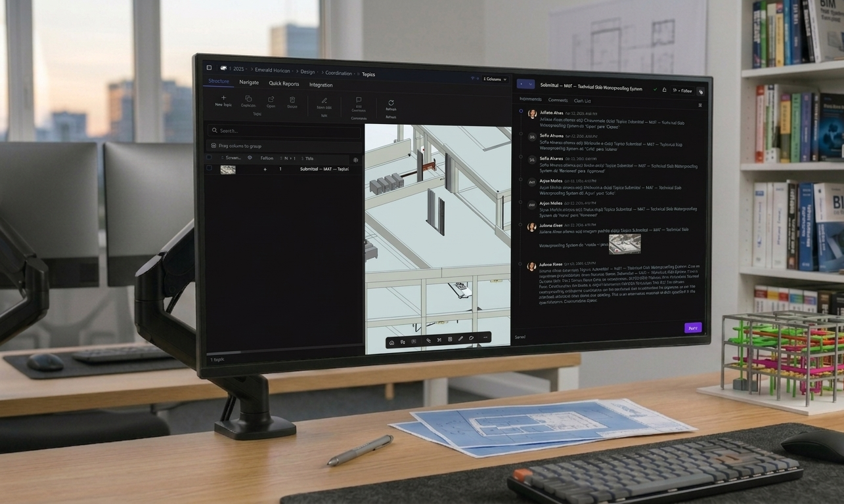Click the color palette icon in viewer toolbar
The width and height of the screenshot is (844, 504).
472,338
